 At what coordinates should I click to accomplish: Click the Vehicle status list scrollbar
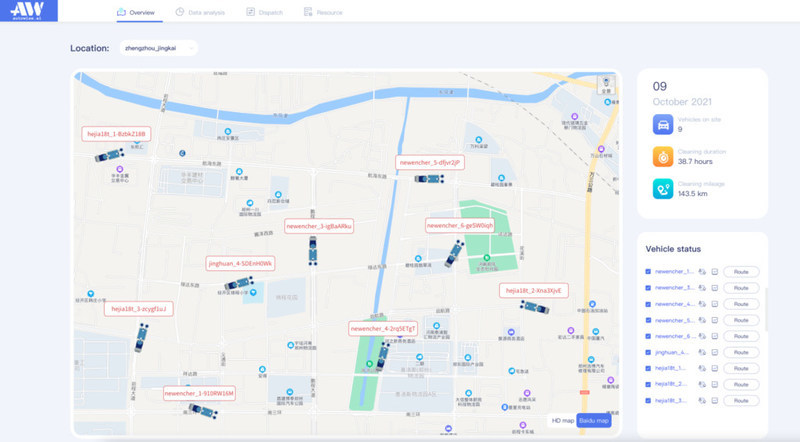[767, 310]
